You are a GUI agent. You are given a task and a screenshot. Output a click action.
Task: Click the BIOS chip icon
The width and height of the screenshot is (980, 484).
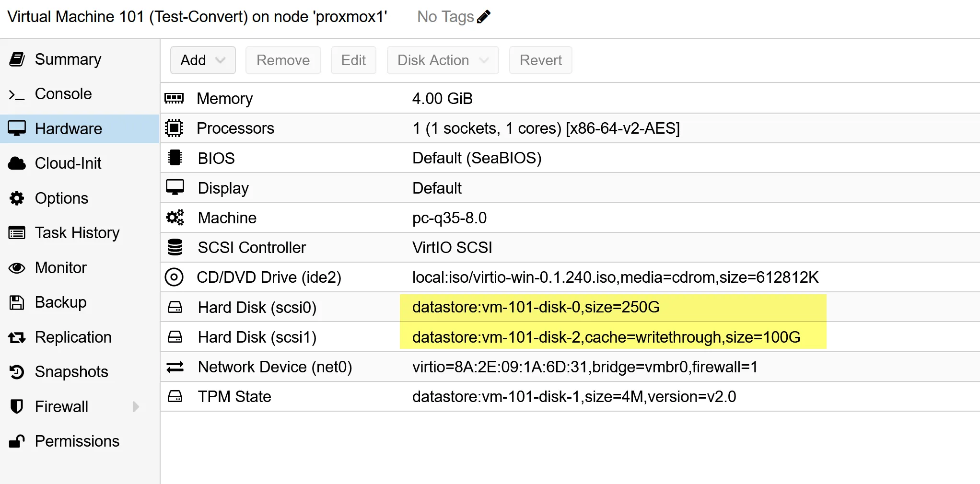[175, 158]
